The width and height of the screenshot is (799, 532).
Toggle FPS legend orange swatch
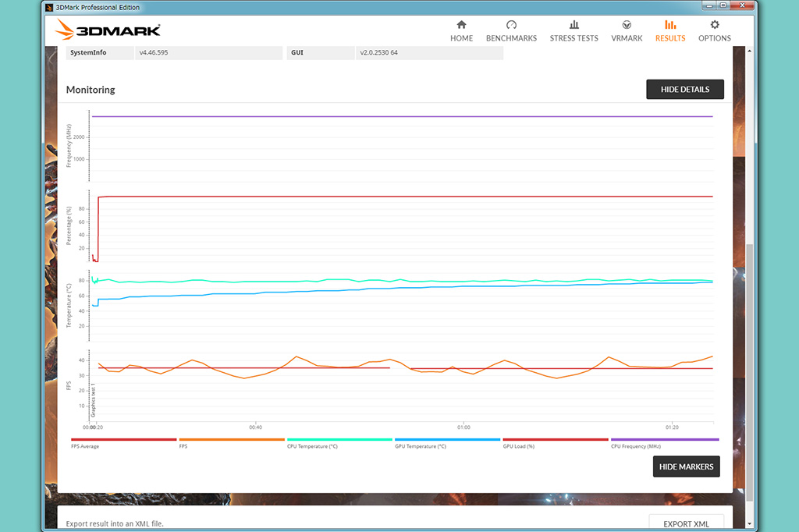(x=232, y=439)
